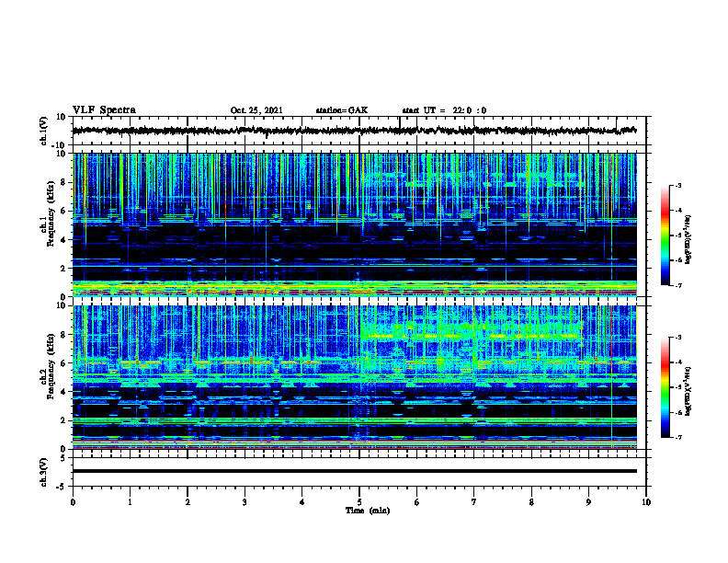Screen dimensions: 728x563
Task: Click the ch.1 colorbar log(PSD) label
Action: click(x=688, y=240)
